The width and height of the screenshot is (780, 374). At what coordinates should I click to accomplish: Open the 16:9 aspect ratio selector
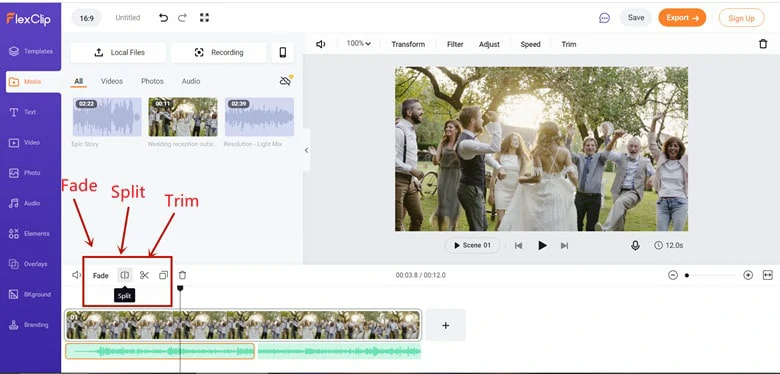(x=87, y=18)
